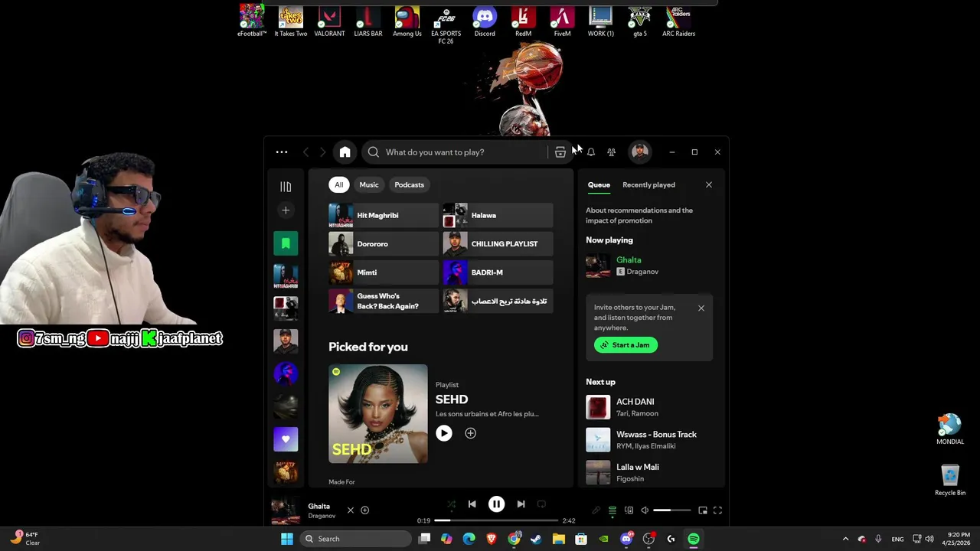Open the SEHD playlist title link
Image resolution: width=980 pixels, height=551 pixels.
[452, 399]
